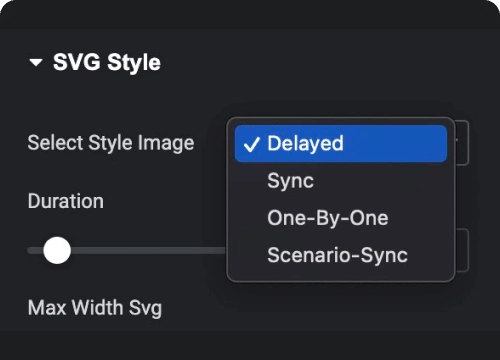Screen dimensions: 500x360
Task: Click the Duration slider handle
Action: tap(57, 250)
